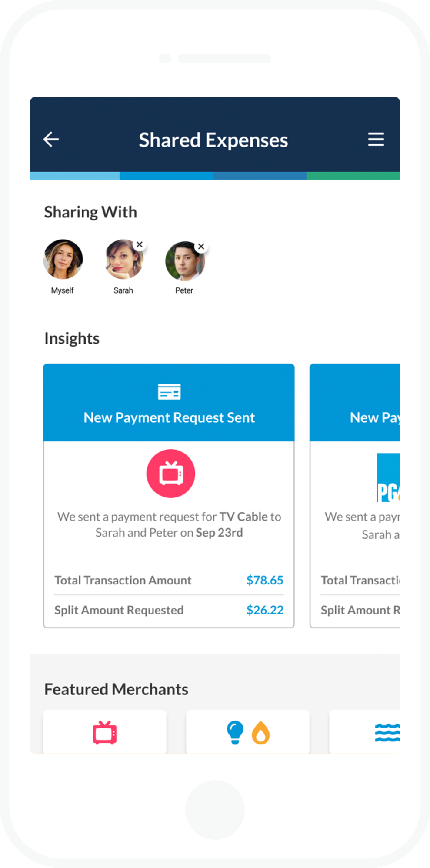The image size is (430, 868).
Task: Tap the Split Amount Requested $26.22 value
Action: click(264, 610)
